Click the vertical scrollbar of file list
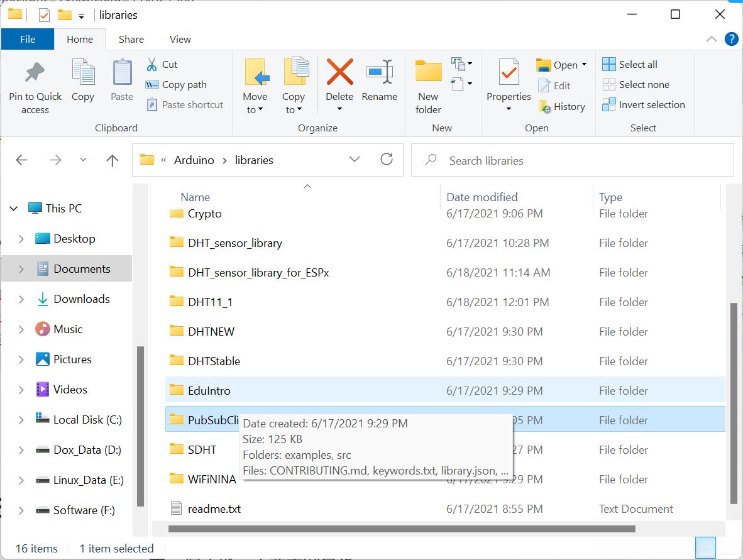The image size is (743, 560). [734, 403]
